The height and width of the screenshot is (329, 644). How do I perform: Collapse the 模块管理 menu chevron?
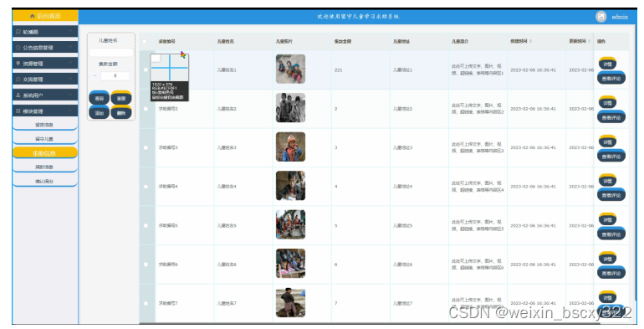point(70,111)
